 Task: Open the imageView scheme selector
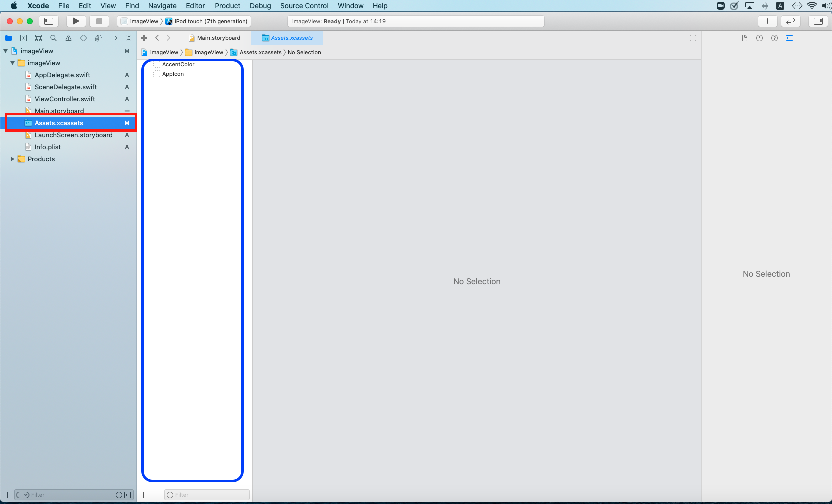140,21
